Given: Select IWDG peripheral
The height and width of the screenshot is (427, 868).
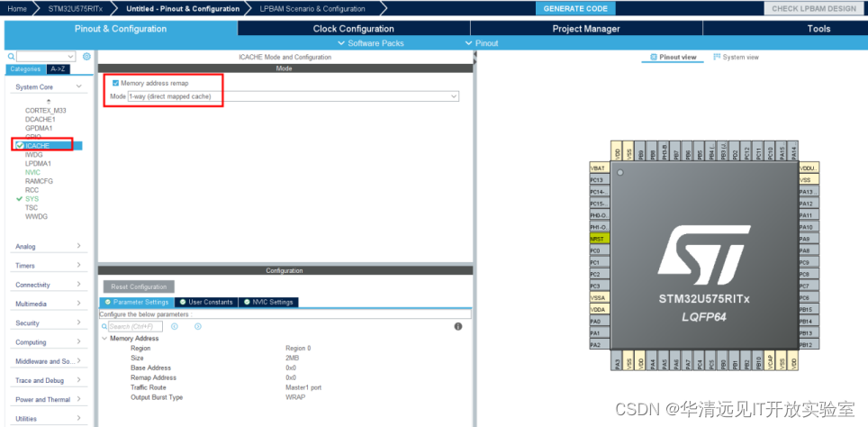Looking at the screenshot, I should coord(34,155).
